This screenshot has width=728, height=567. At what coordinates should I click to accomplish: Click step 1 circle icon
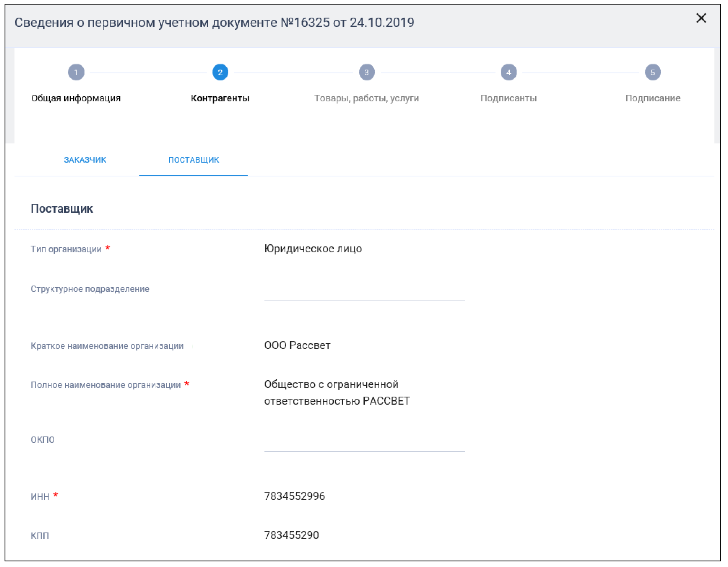(x=76, y=72)
